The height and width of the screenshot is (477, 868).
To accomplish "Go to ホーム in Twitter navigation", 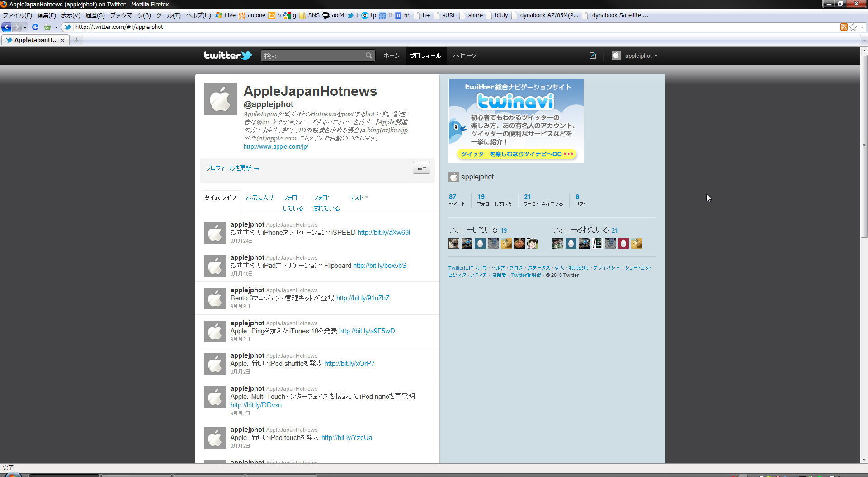I will pos(392,56).
